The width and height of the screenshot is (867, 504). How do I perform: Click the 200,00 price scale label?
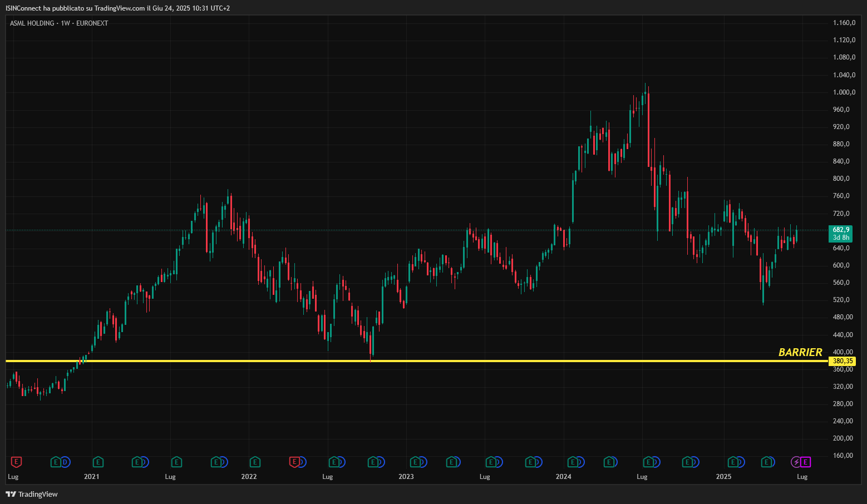(843, 438)
